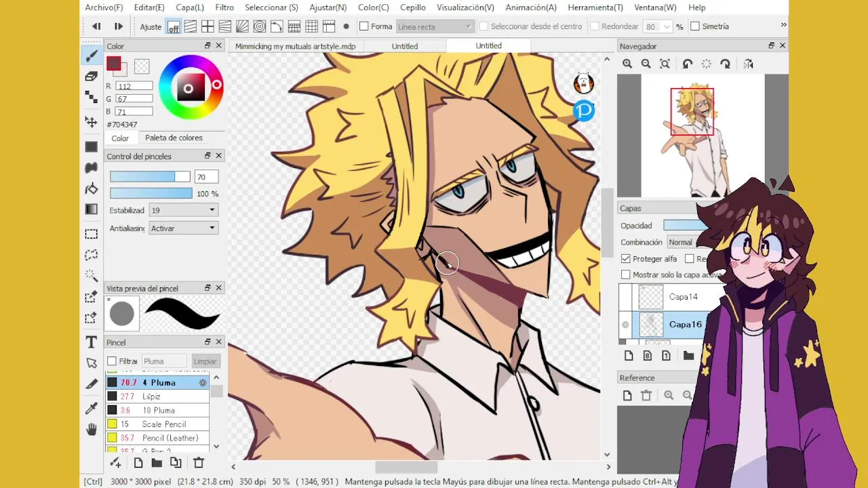
Task: Go to next frame arrow in toolbar
Action: [118, 26]
